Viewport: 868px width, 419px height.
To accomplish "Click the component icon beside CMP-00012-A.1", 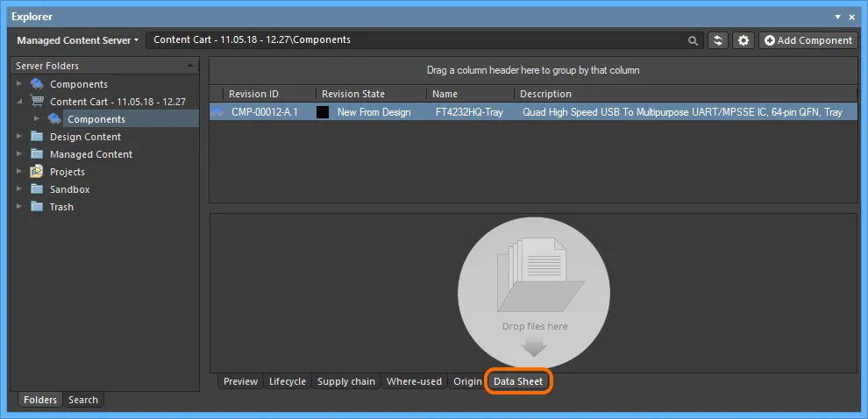I will (x=217, y=112).
